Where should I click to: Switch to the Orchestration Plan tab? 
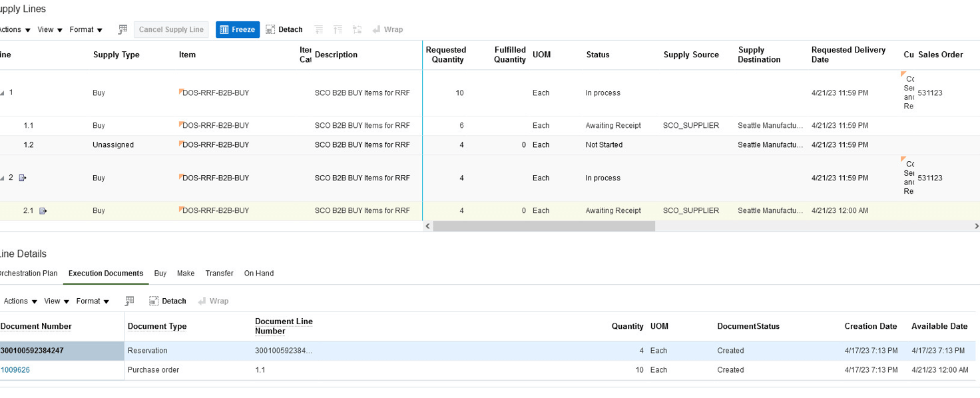(29, 273)
